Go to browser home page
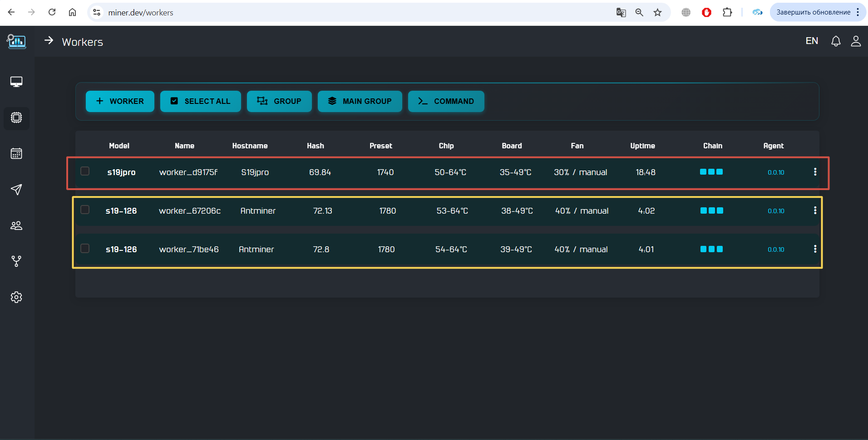Viewport: 868px width, 440px height. coord(72,12)
